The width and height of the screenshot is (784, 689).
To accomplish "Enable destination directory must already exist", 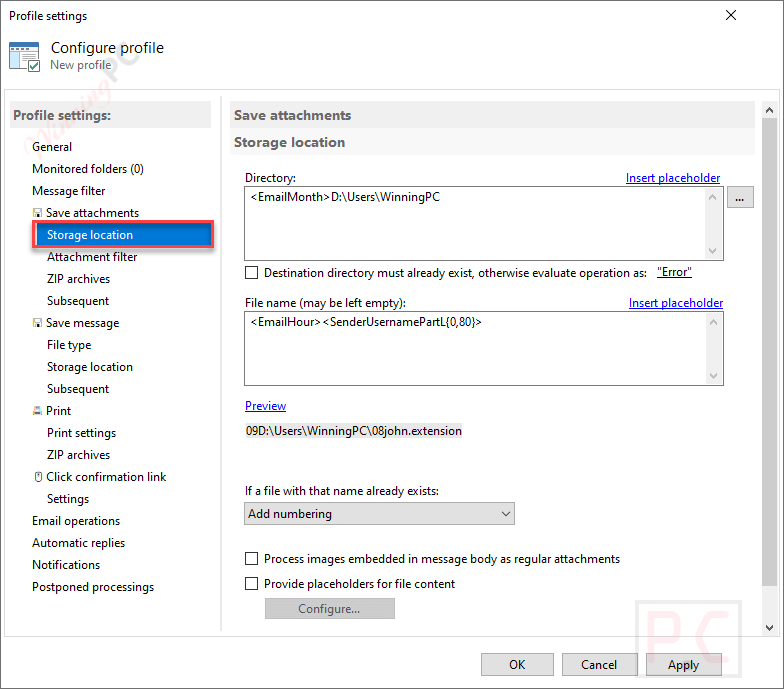I will [252, 272].
